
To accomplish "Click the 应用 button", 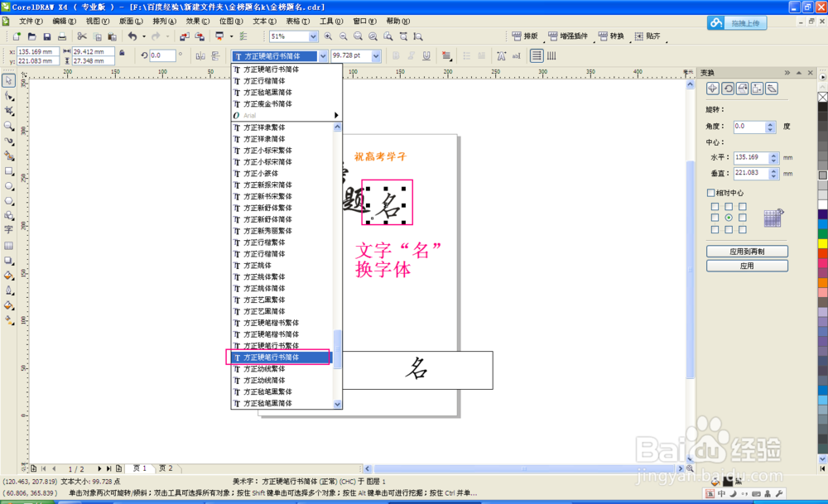I will click(747, 266).
